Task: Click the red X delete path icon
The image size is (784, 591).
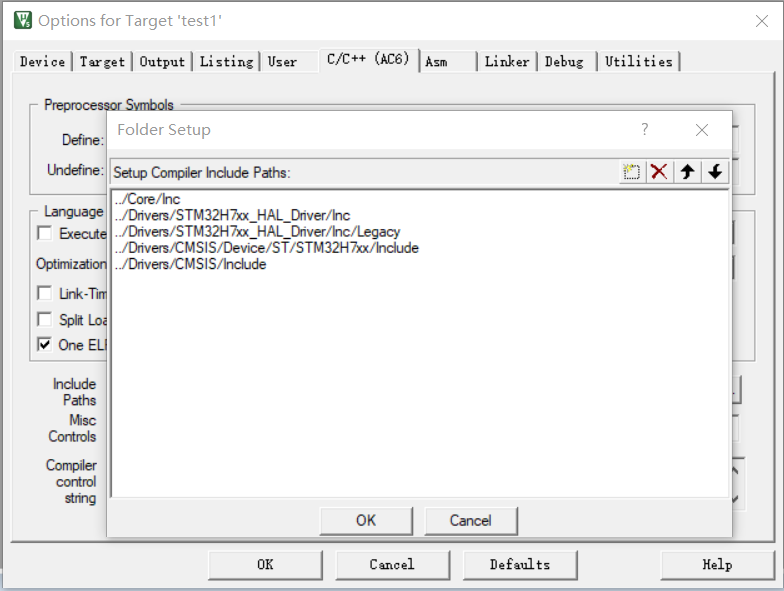Action: pyautogui.click(x=659, y=172)
